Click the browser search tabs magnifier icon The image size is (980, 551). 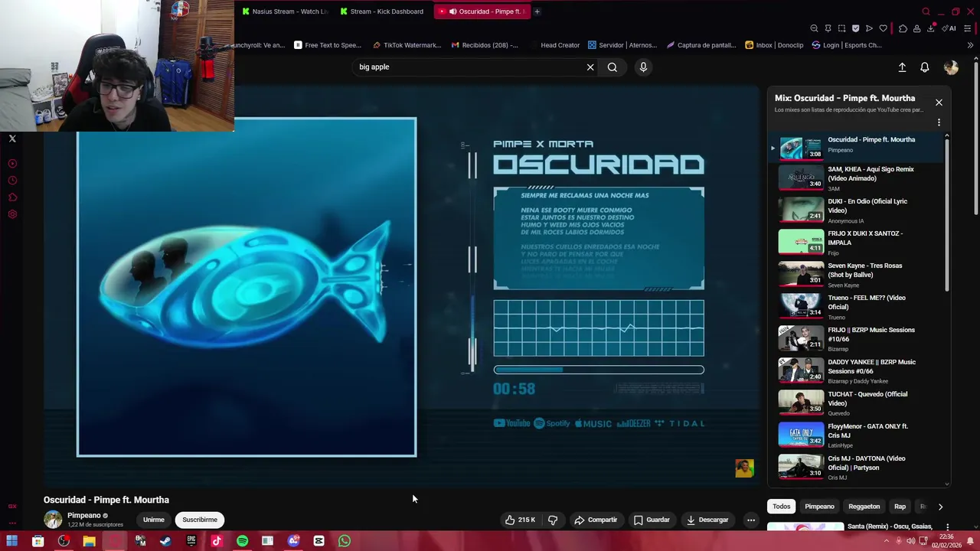tap(926, 11)
